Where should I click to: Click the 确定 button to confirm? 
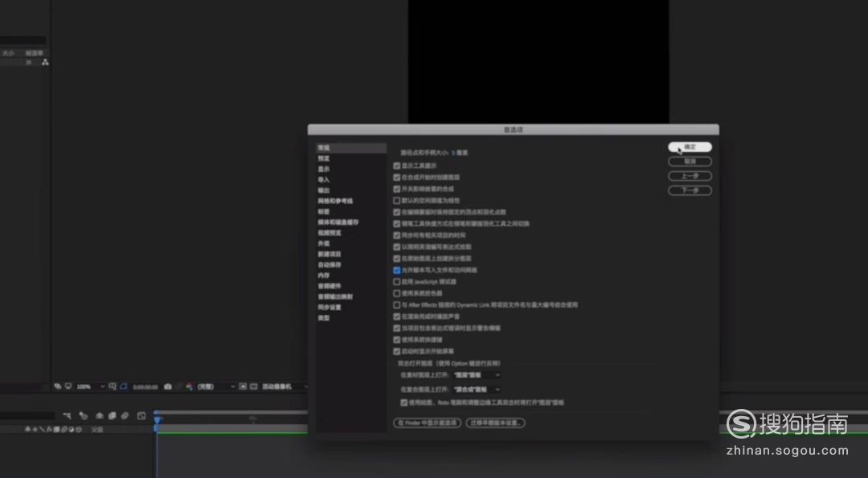[x=690, y=147]
